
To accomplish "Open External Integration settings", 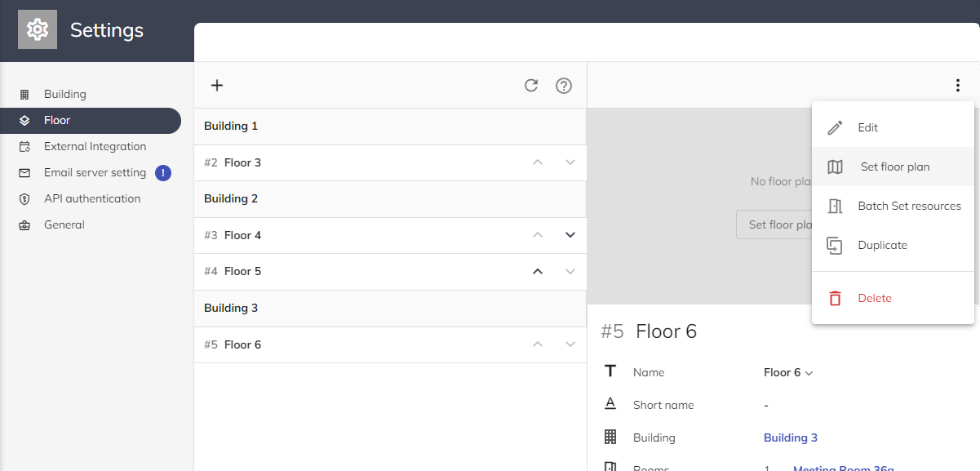I will pos(95,147).
